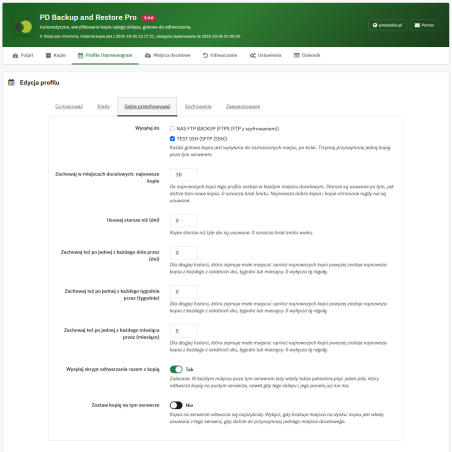
Task: Open the Dziennik tab
Action: point(307,55)
